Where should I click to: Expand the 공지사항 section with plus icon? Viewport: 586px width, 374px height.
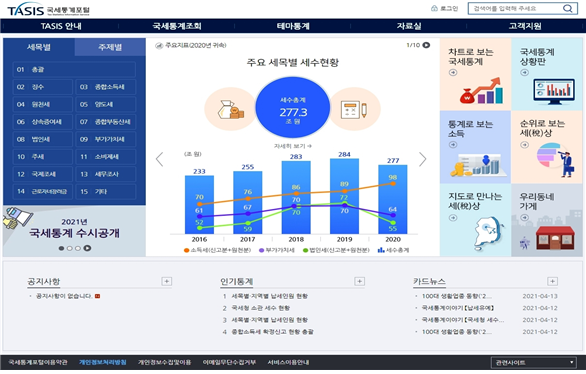(x=167, y=281)
